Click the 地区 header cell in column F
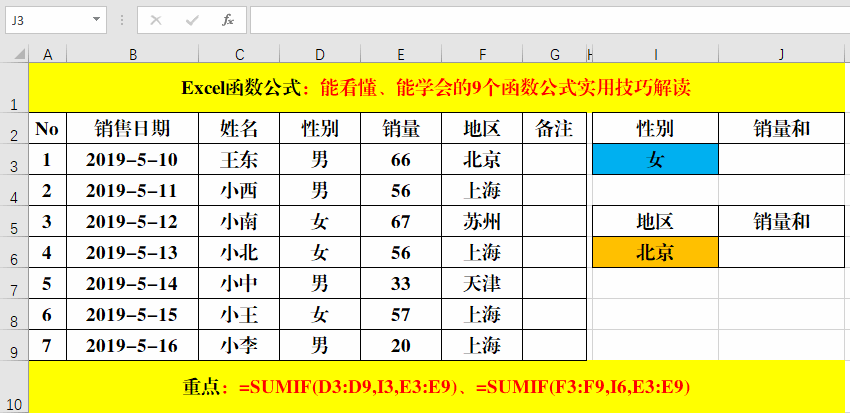 pos(482,128)
